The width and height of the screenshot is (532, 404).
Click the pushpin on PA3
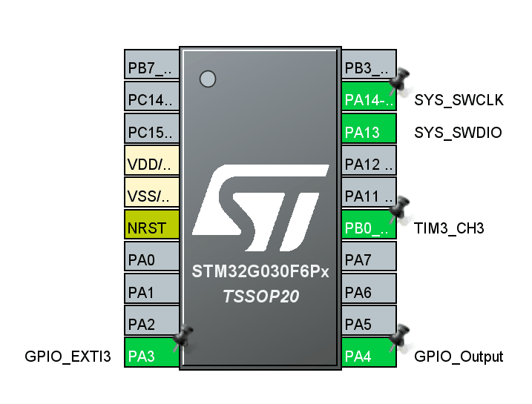[183, 338]
